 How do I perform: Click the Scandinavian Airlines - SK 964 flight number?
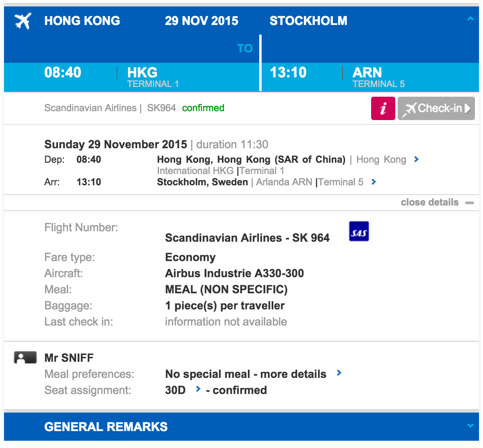[247, 238]
